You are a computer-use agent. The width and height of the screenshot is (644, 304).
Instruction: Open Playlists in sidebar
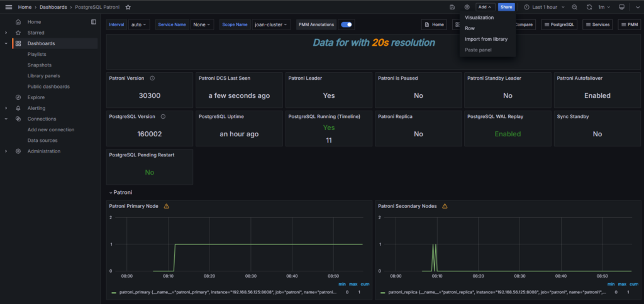36,54
